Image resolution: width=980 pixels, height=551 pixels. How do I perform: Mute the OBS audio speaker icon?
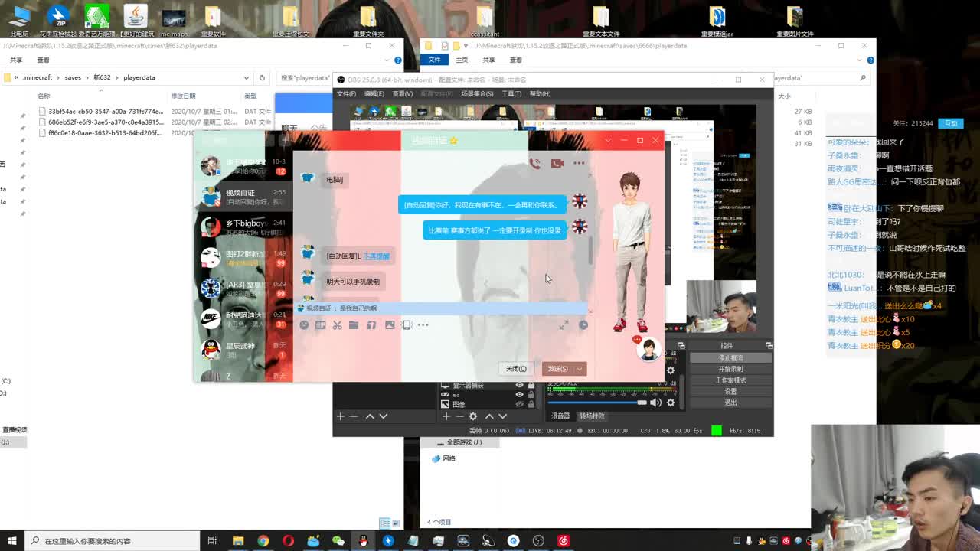(655, 403)
